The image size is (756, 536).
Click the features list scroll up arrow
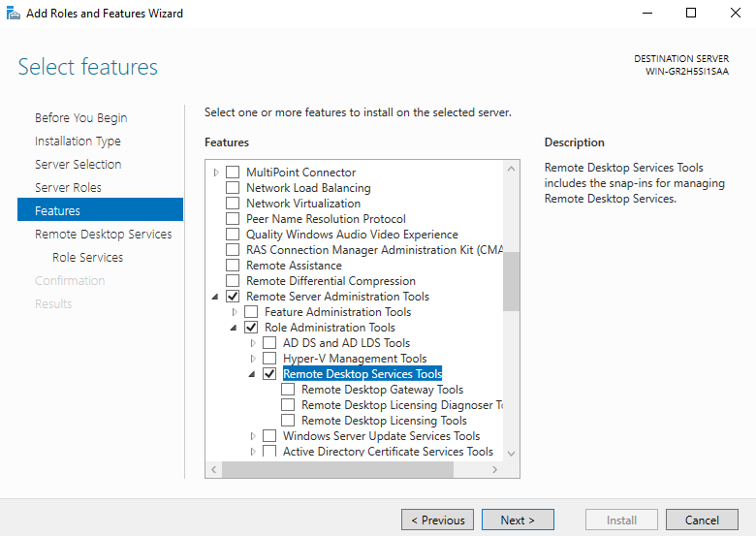point(511,169)
